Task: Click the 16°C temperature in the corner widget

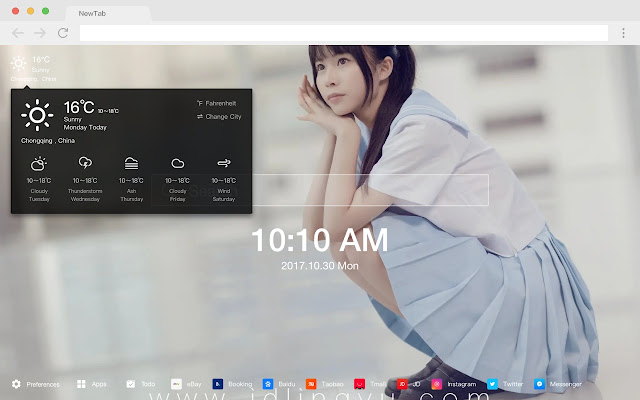Action: (x=41, y=60)
